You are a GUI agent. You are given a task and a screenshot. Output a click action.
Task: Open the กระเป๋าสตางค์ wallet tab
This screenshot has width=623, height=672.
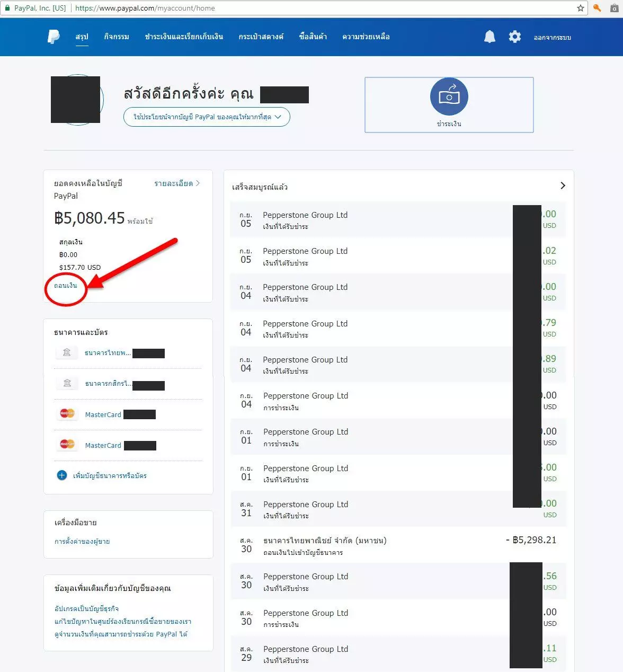(261, 37)
